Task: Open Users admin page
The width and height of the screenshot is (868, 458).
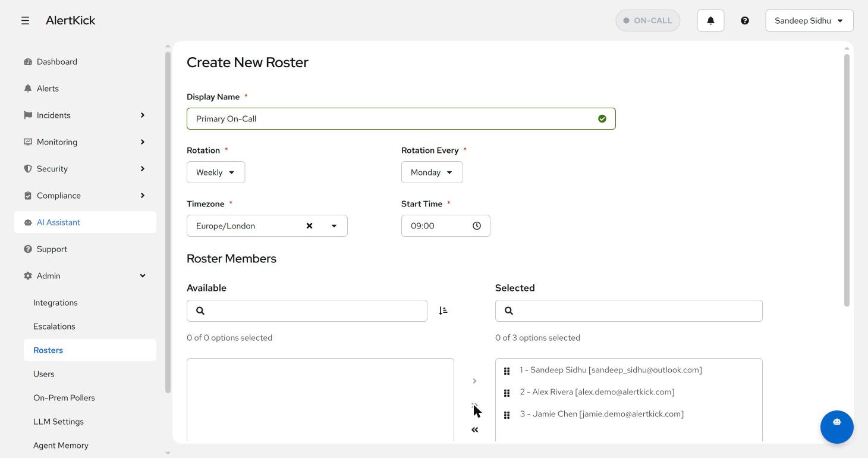Action: (90, 374)
